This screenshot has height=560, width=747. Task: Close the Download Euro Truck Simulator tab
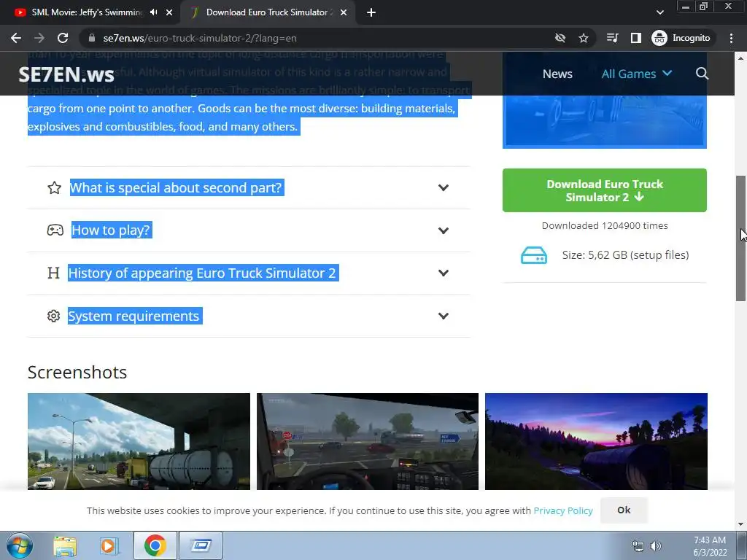[x=344, y=12]
